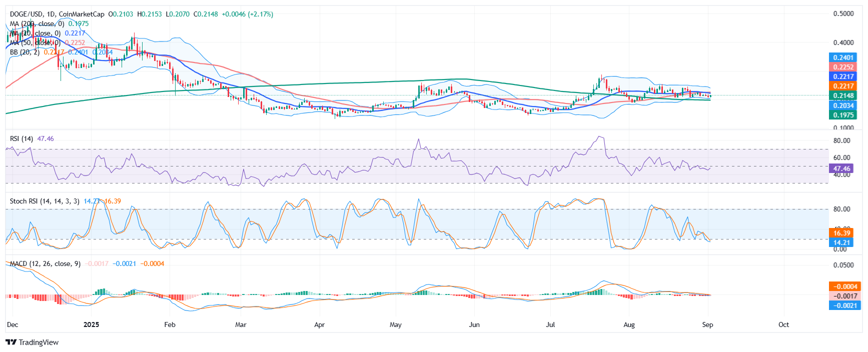The height and width of the screenshot is (352, 868).
Task: Click the 47.46 RSI value tag
Action: [x=841, y=168]
